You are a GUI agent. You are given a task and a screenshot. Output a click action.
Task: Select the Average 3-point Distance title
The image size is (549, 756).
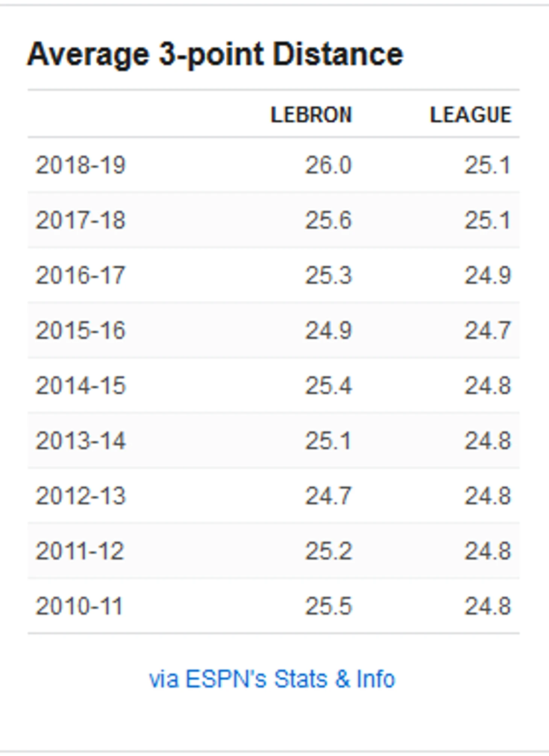(x=215, y=55)
